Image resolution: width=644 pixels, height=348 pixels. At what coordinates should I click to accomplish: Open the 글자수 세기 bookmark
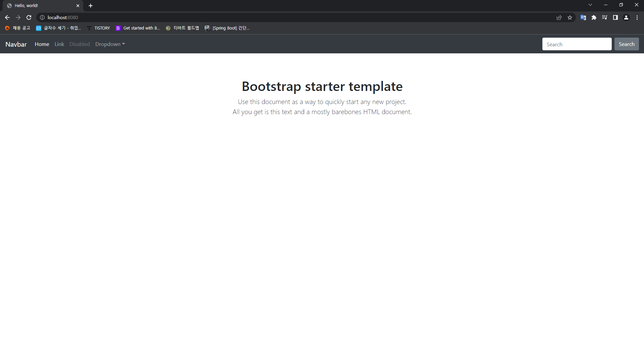[x=59, y=28]
